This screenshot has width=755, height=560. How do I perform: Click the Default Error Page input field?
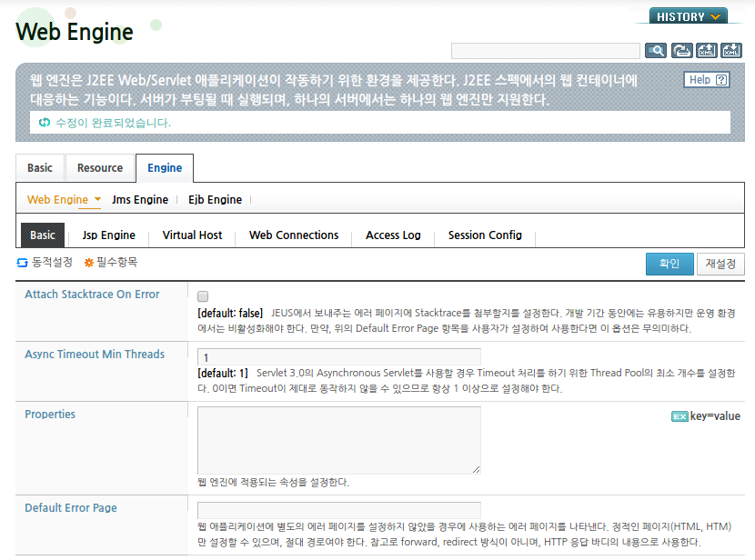tap(339, 510)
